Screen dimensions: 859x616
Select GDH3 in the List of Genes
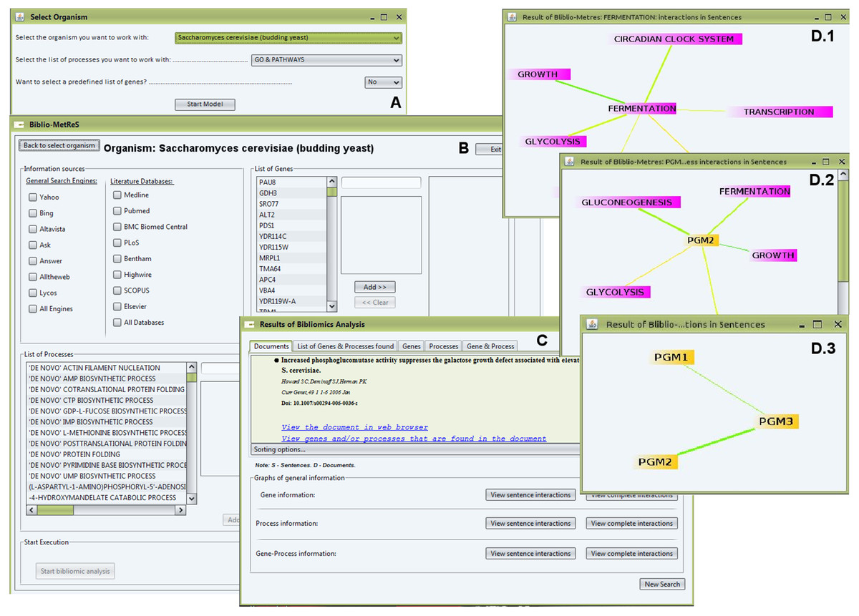(x=291, y=193)
